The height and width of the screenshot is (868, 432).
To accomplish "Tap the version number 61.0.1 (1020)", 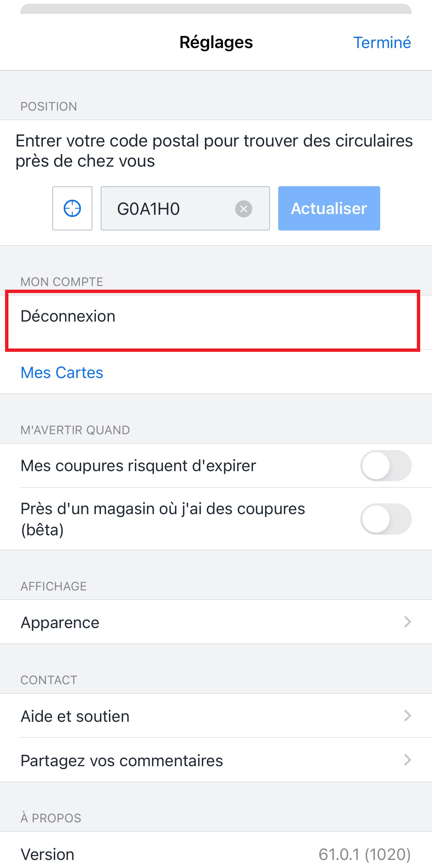I will point(365,854).
